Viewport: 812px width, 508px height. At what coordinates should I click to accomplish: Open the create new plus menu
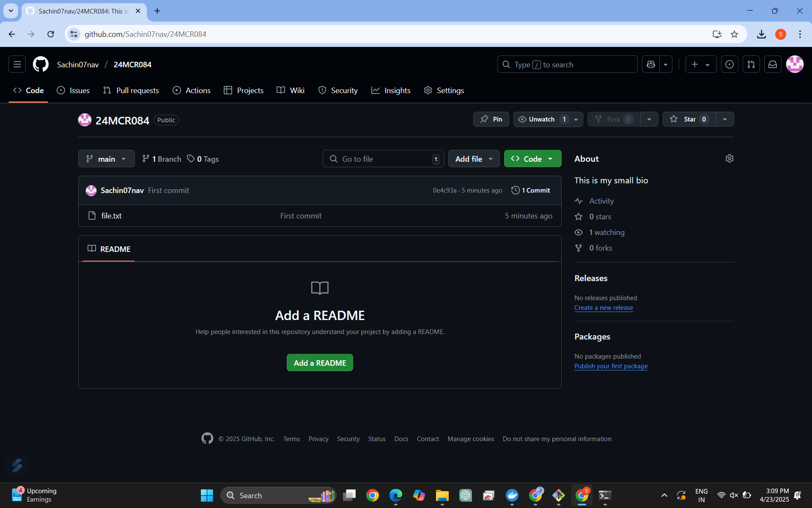pos(700,64)
